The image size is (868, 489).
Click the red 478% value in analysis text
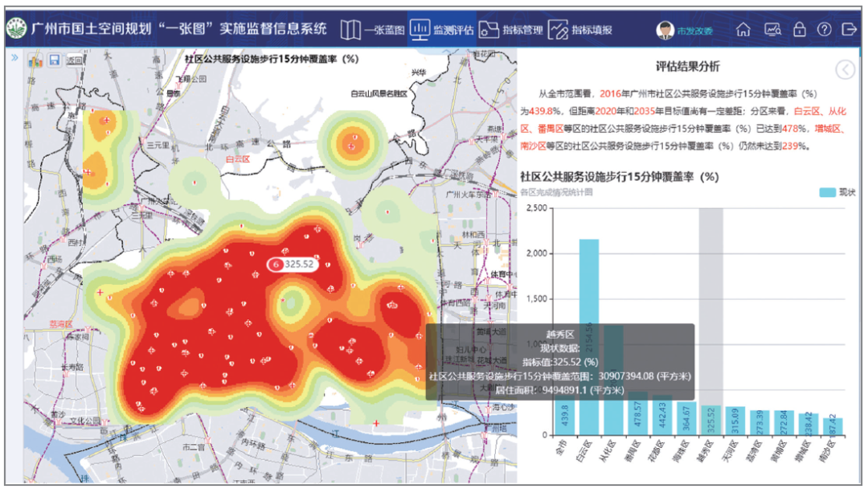[x=794, y=129]
